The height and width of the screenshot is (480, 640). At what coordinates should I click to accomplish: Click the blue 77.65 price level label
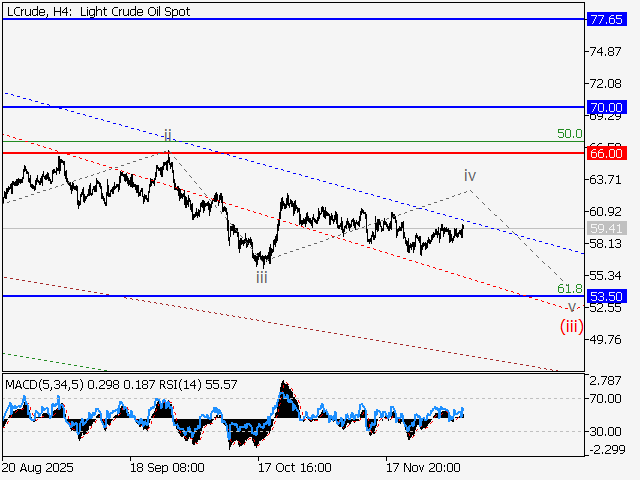click(x=607, y=19)
